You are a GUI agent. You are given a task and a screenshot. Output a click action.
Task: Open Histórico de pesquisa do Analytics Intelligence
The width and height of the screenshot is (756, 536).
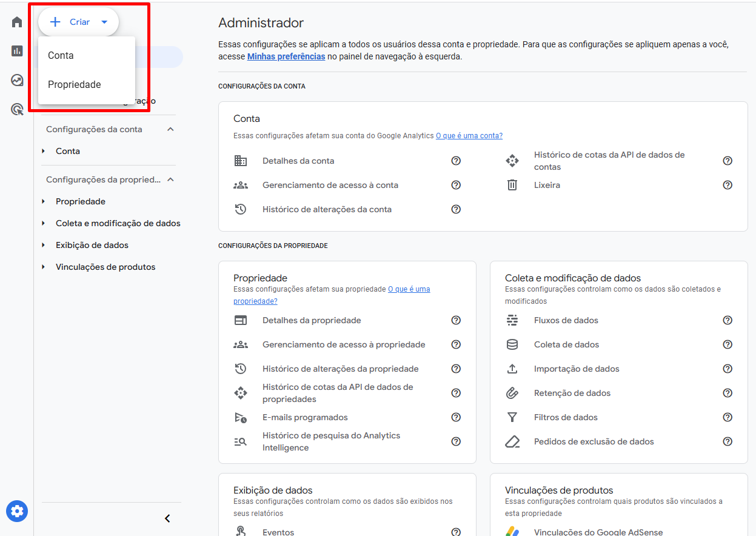(332, 441)
